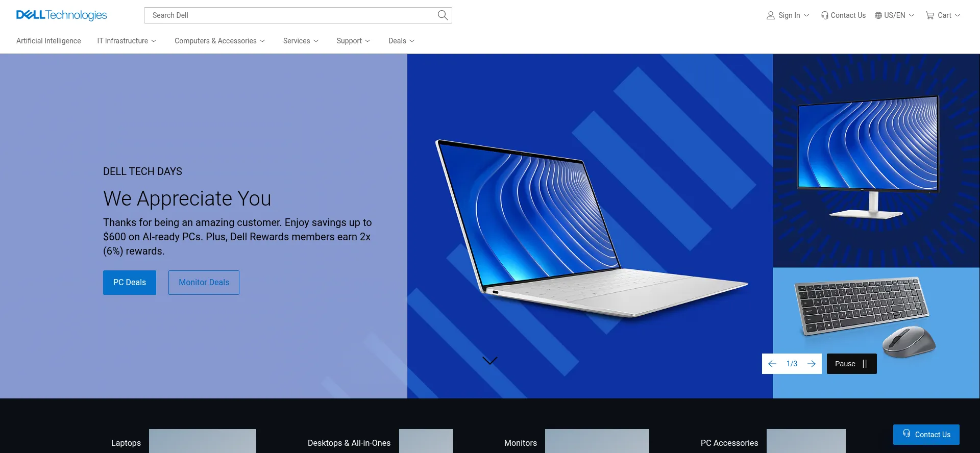Expand the IT Infrastructure menu
Screen dimensions: 980x453
click(x=127, y=41)
